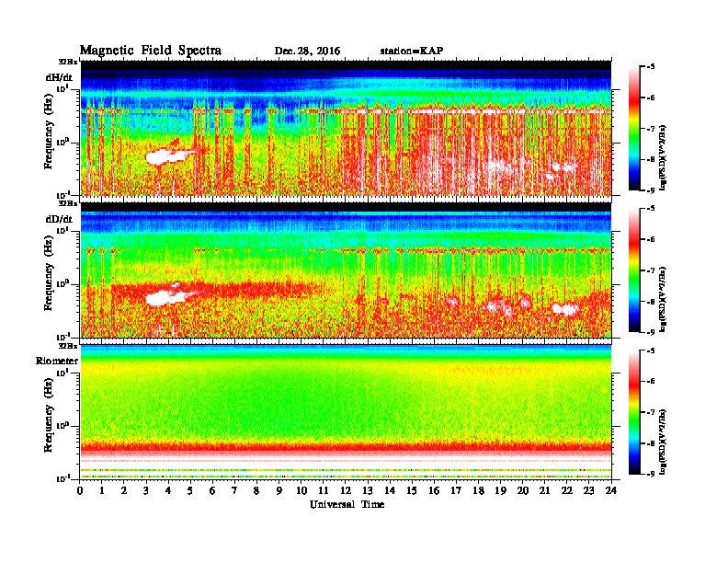Click the color bar beside Riometer panel
Image resolution: width=728 pixels, height=563 pixels.
(x=634, y=412)
